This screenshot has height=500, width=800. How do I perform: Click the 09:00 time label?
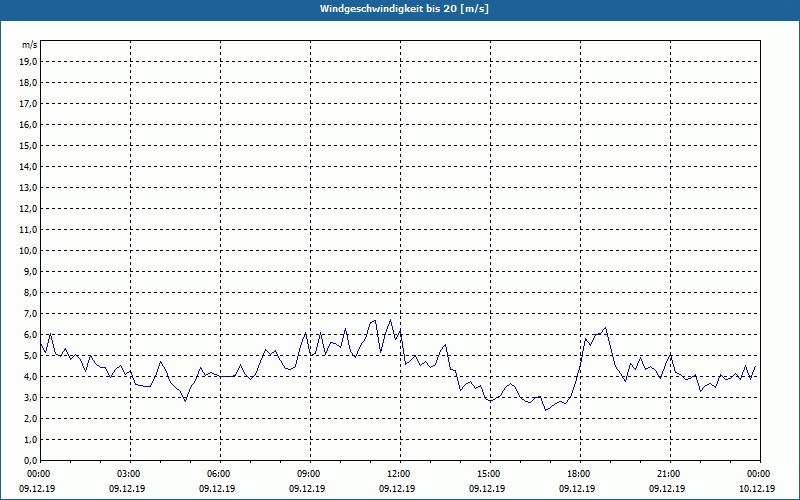(311, 474)
